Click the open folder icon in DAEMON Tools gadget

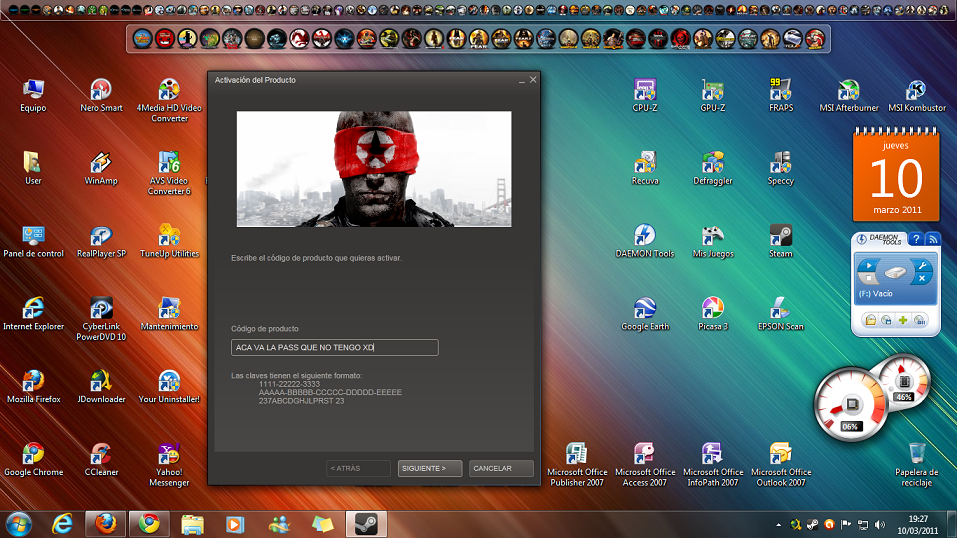(870, 320)
